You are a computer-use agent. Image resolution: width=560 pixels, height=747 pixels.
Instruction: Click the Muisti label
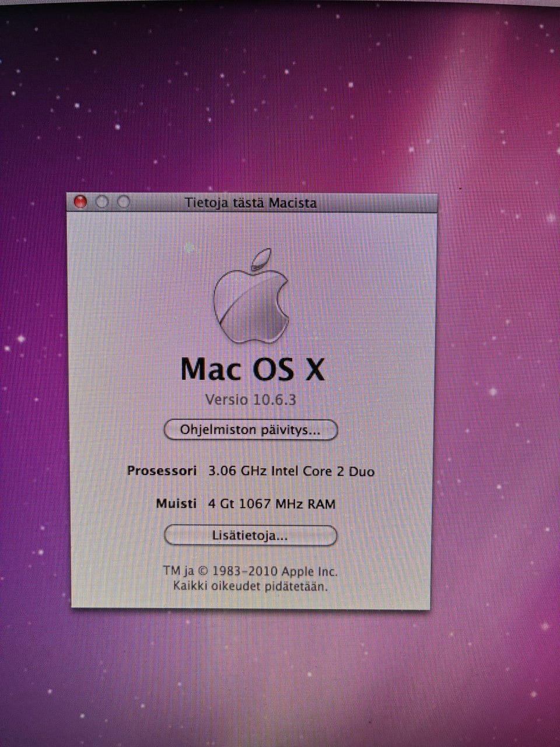pyautogui.click(x=176, y=503)
